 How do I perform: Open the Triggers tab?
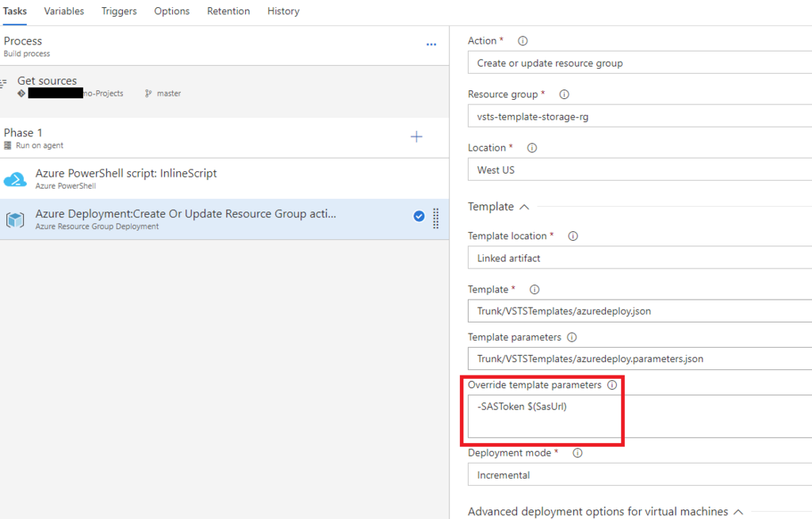(x=119, y=11)
